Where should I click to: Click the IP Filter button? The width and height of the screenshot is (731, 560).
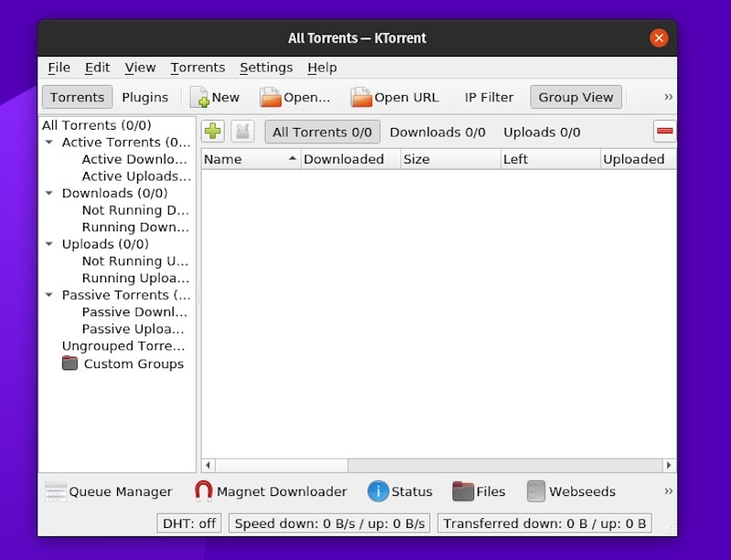[489, 97]
